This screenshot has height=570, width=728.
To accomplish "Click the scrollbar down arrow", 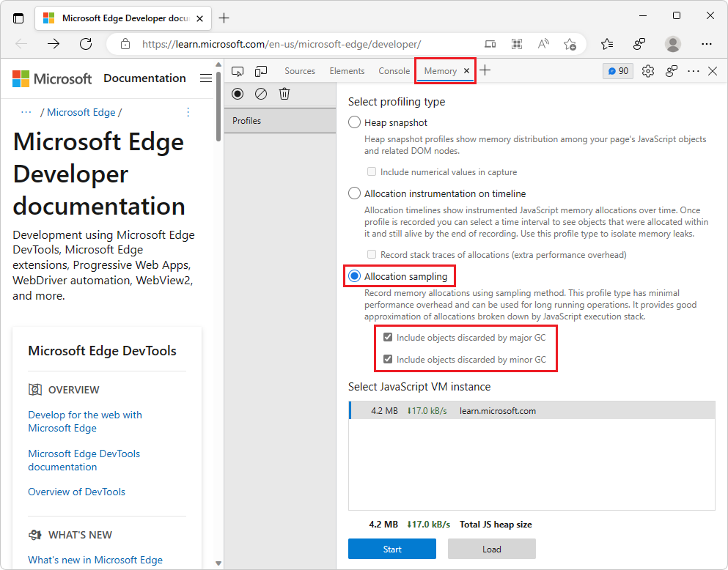I will tap(218, 563).
